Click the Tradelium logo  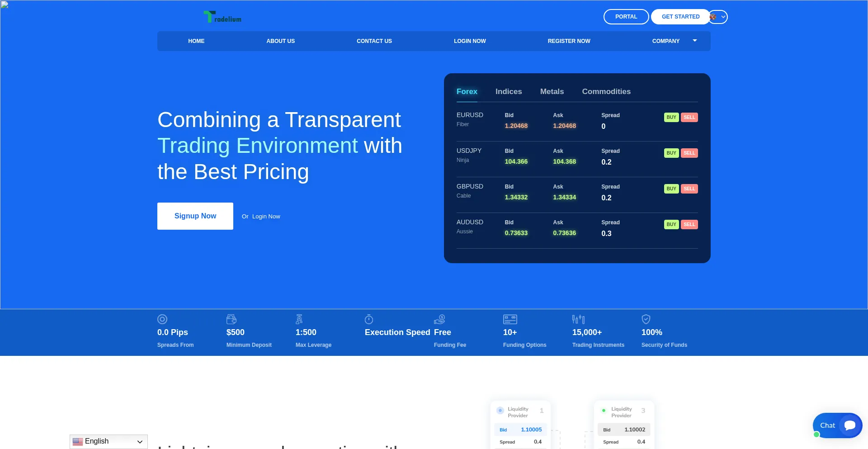pos(222,17)
